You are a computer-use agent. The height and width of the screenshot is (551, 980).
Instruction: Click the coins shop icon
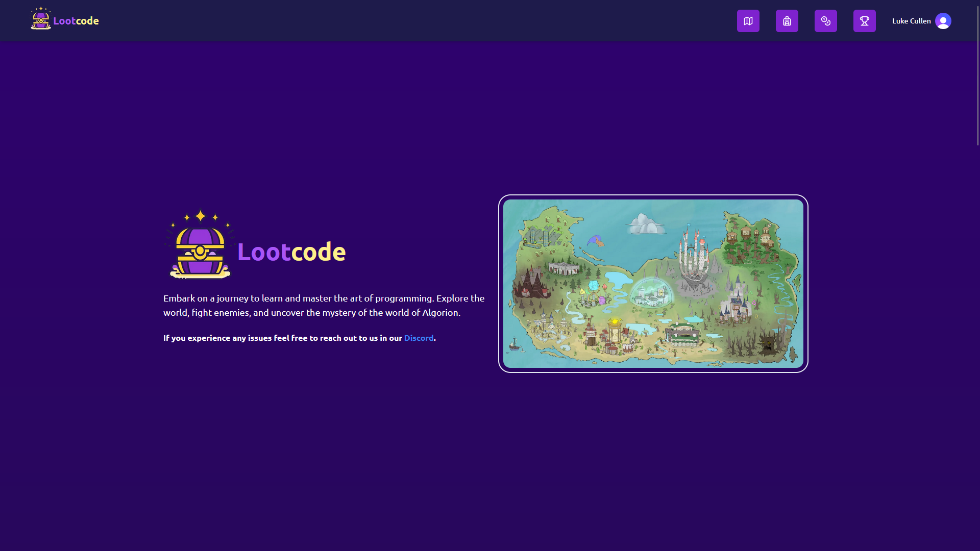pos(825,21)
